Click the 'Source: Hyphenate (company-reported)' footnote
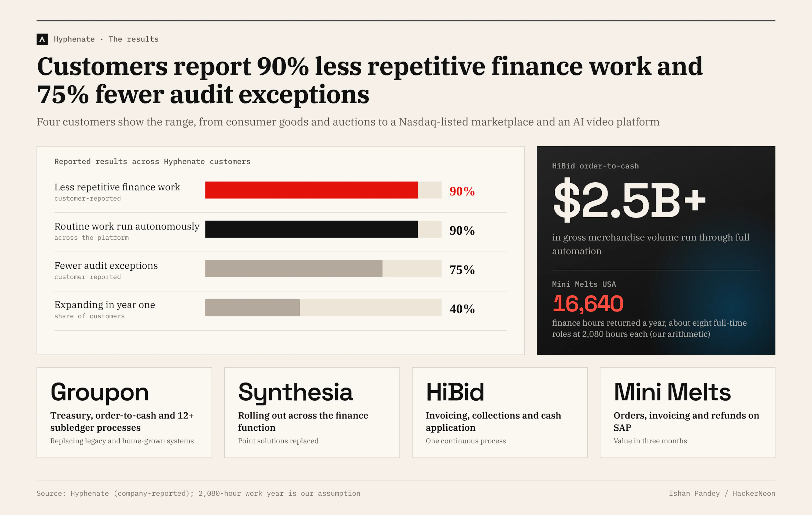The height and width of the screenshot is (515, 812). 198,493
